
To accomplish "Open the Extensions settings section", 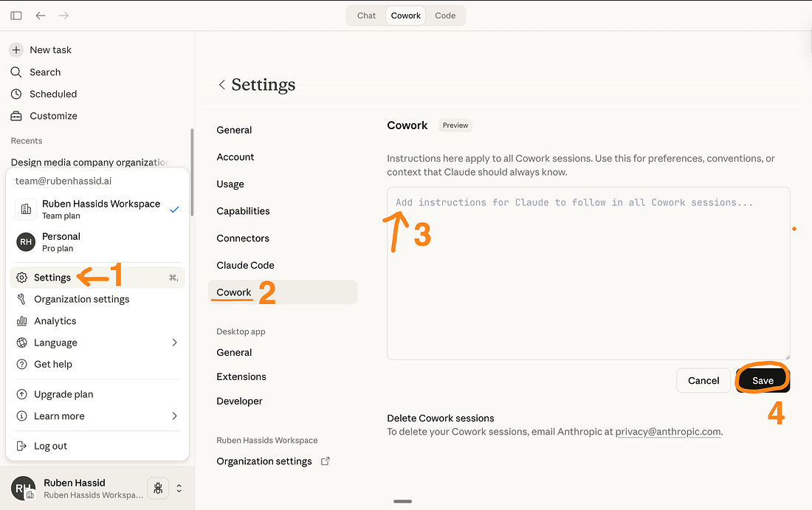I will point(241,377).
